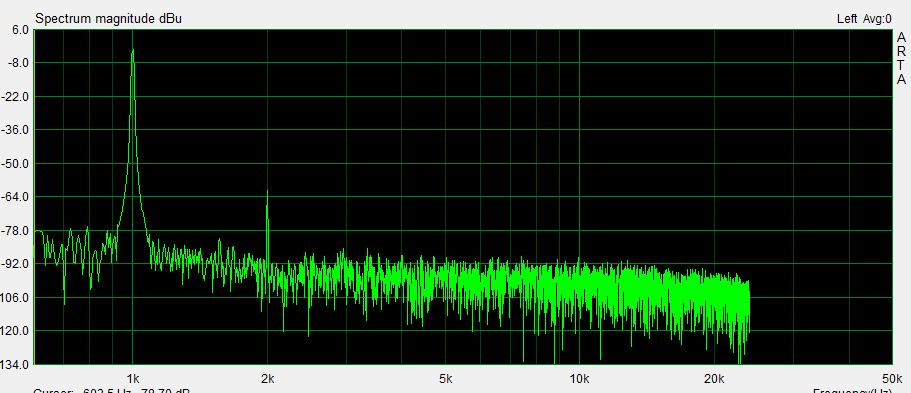Click the Left Avg:0 label

tap(864, 19)
